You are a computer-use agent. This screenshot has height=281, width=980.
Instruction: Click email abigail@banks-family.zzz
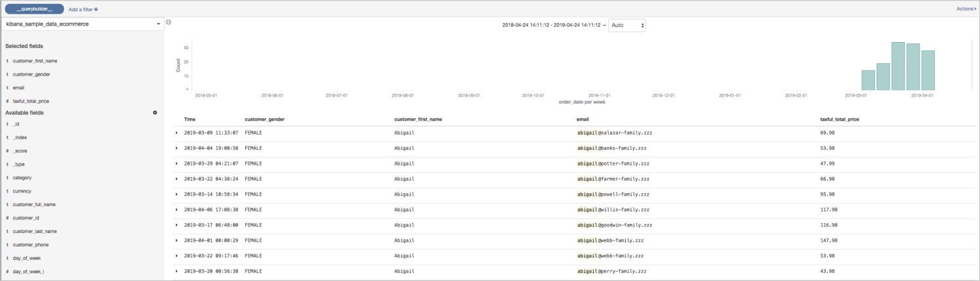click(x=612, y=148)
